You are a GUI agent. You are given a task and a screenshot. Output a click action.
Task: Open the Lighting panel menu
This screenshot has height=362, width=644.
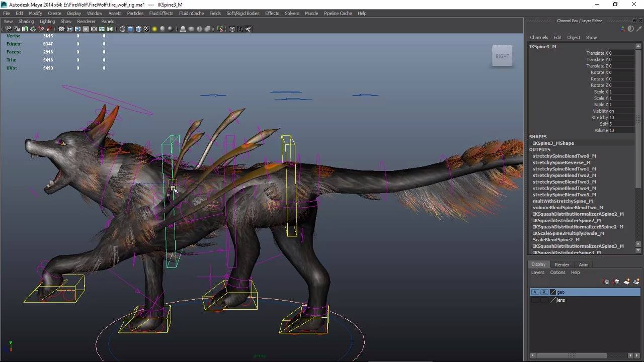[47, 22]
